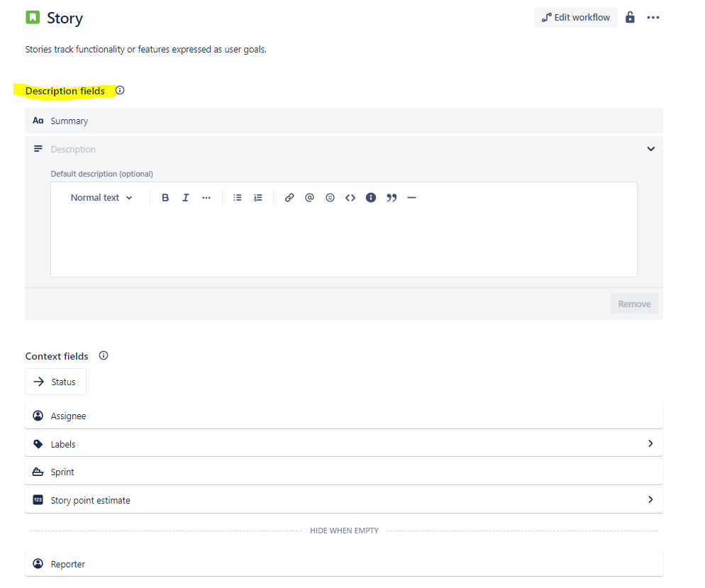Collapse the Description field section
This screenshot has width=705, height=588.
pos(650,149)
